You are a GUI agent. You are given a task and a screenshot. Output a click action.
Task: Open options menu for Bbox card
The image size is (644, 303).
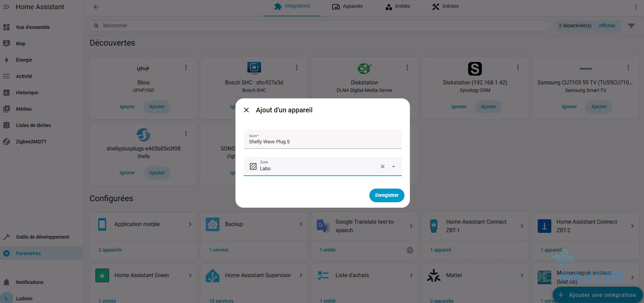click(x=186, y=67)
